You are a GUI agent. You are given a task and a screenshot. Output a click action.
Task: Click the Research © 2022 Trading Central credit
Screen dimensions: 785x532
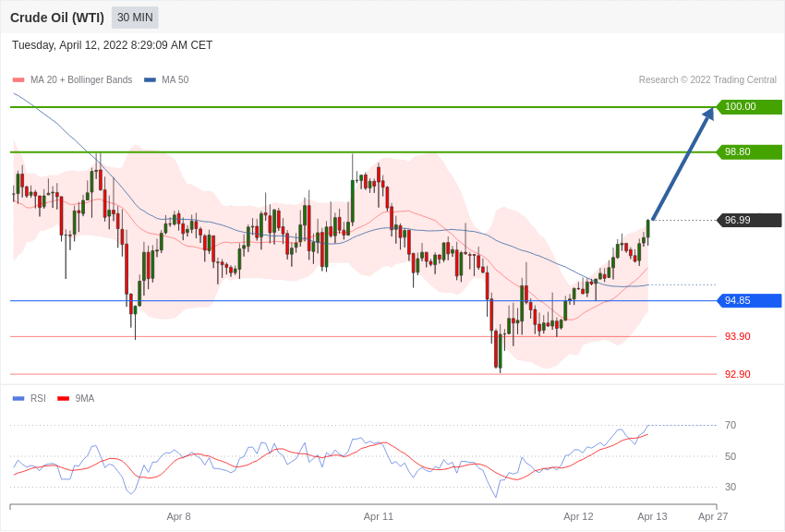pos(707,79)
